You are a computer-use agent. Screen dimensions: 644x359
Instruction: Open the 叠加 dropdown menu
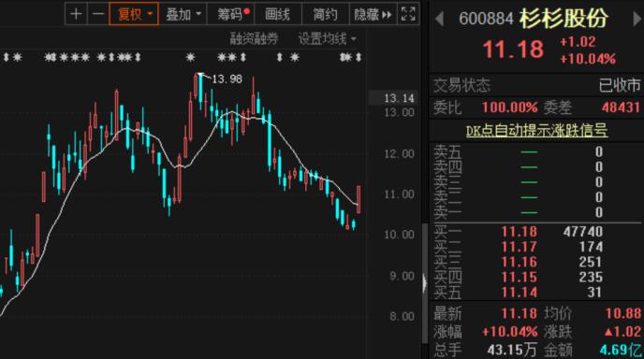click(x=183, y=14)
